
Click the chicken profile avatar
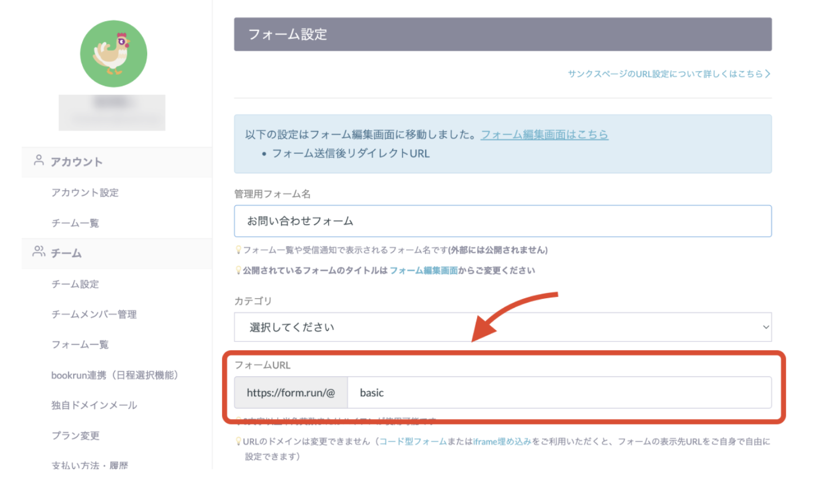coord(113,53)
